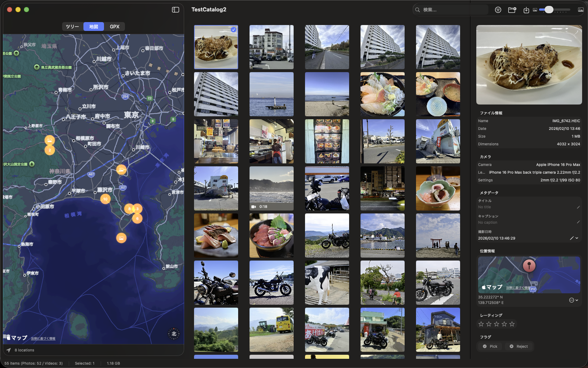588x368 pixels.
Task: Click the location arrow beside 8 locations
Action: pyautogui.click(x=8, y=350)
